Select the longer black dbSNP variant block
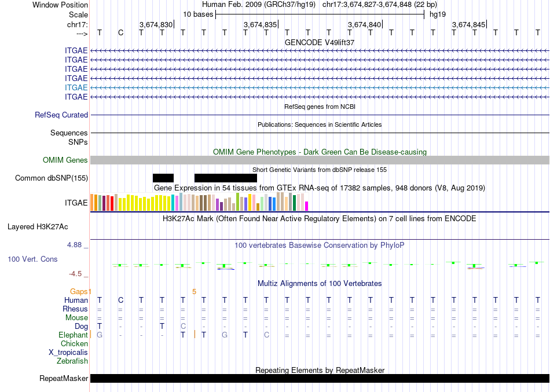The image size is (550, 392). pos(225,178)
